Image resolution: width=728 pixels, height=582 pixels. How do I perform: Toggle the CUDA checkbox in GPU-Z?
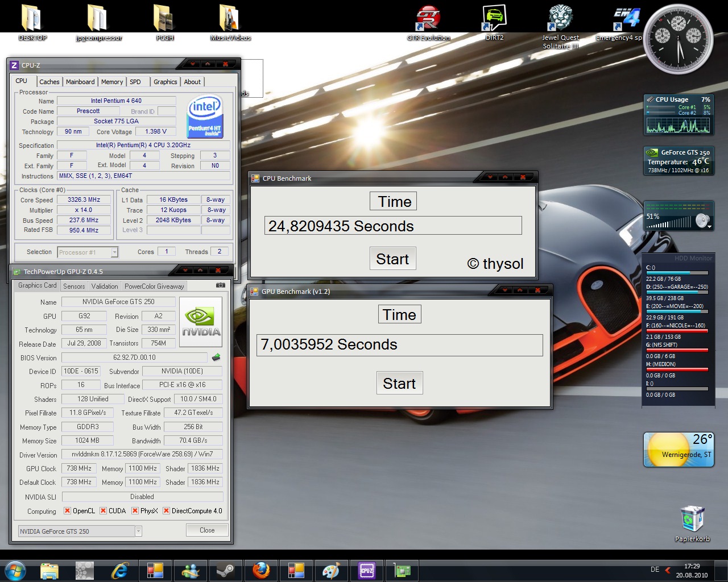pos(103,510)
